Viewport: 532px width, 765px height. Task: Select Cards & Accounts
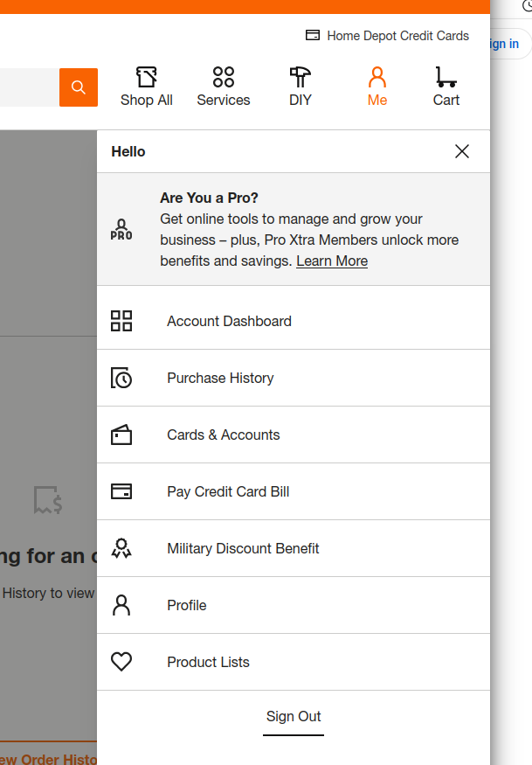(224, 435)
